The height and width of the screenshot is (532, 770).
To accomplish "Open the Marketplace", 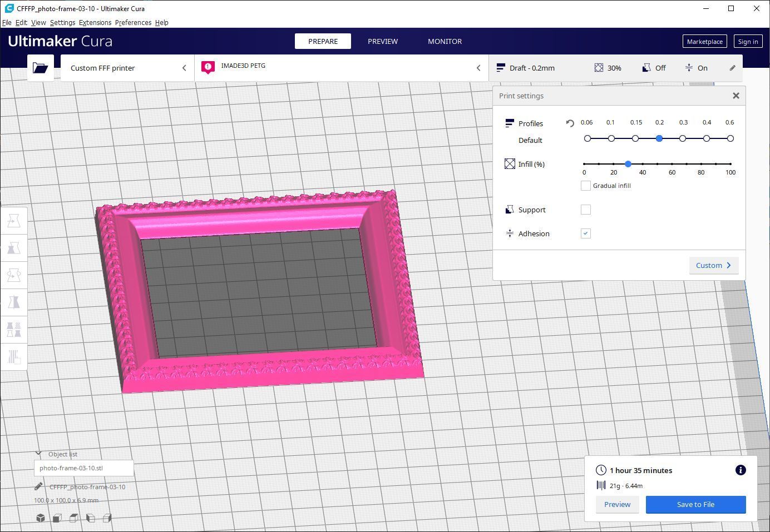I will point(704,41).
